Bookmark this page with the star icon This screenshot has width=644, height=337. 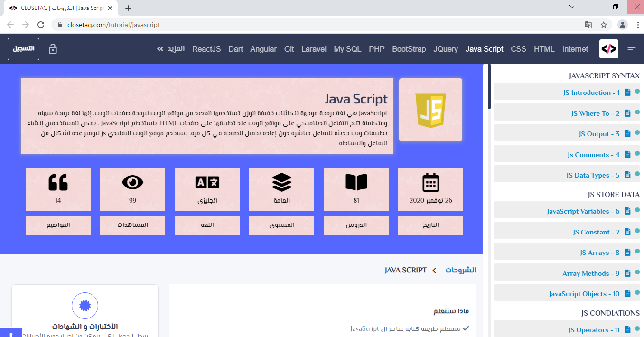604,25
